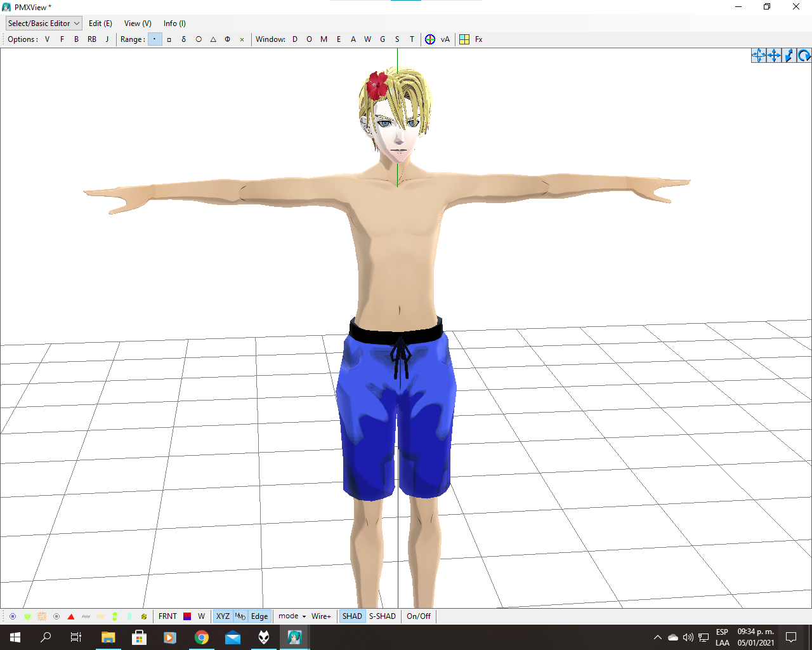Open the notification center icon
The image size is (812, 650).
click(x=791, y=637)
